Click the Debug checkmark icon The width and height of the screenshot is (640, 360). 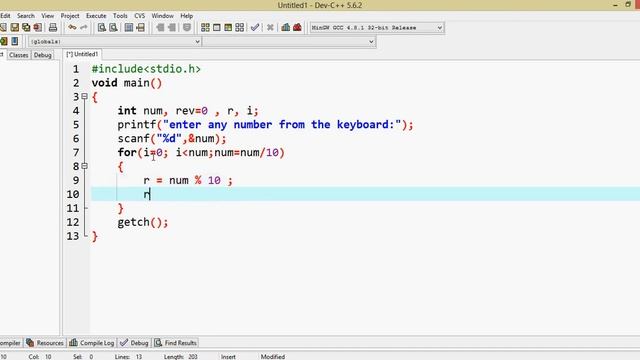255,27
